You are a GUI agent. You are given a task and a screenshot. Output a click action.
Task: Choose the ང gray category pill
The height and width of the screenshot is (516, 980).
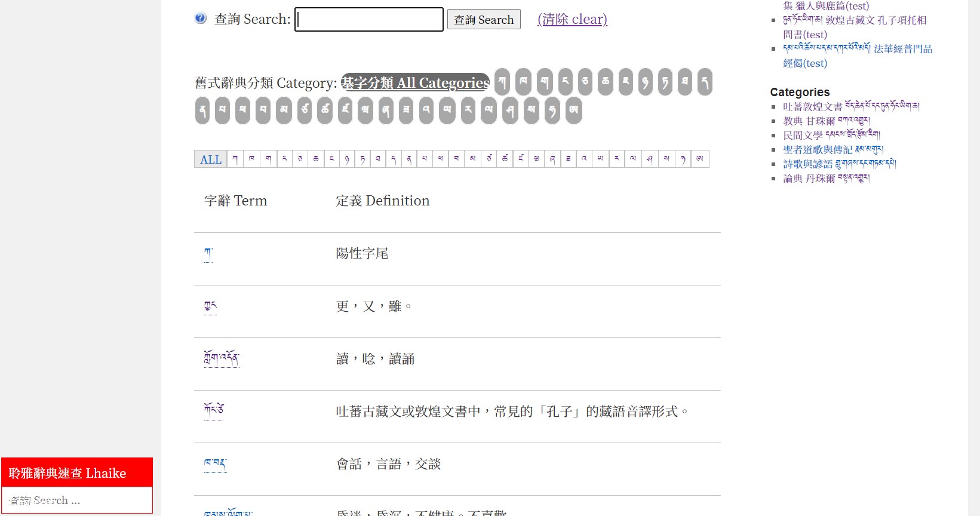(x=566, y=82)
